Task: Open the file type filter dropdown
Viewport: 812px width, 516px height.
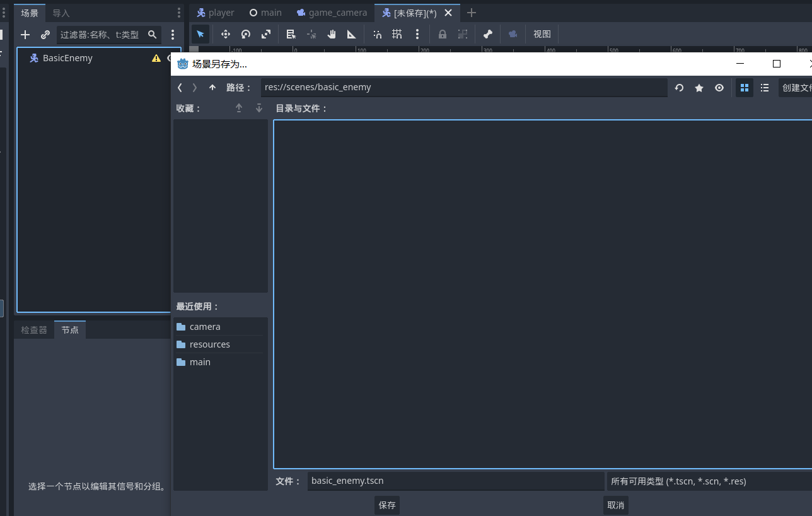Action: [709, 481]
